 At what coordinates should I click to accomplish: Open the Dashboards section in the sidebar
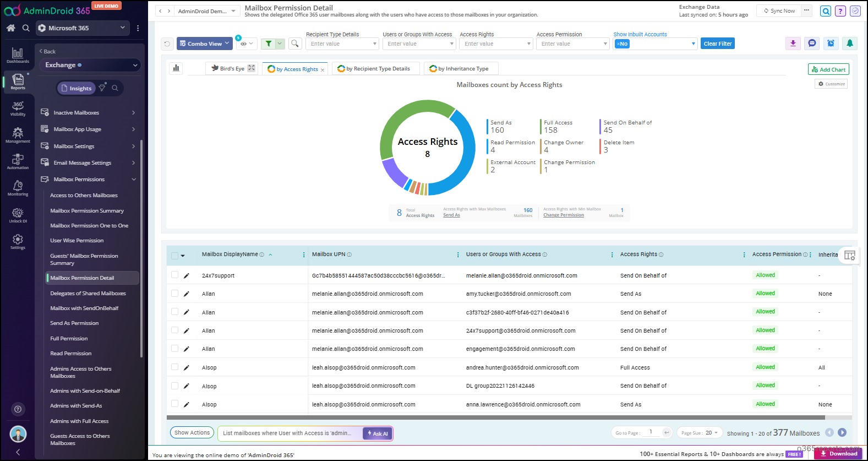click(x=18, y=55)
